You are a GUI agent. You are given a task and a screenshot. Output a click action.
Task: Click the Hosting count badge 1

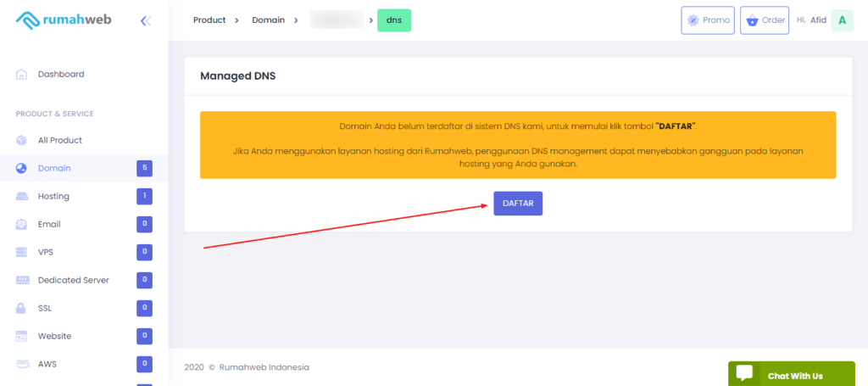point(144,196)
